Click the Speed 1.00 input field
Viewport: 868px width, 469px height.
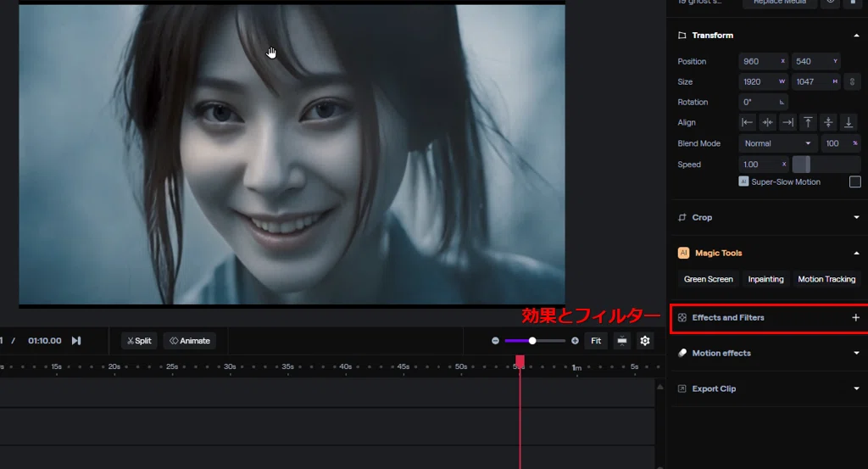pyautogui.click(x=764, y=165)
